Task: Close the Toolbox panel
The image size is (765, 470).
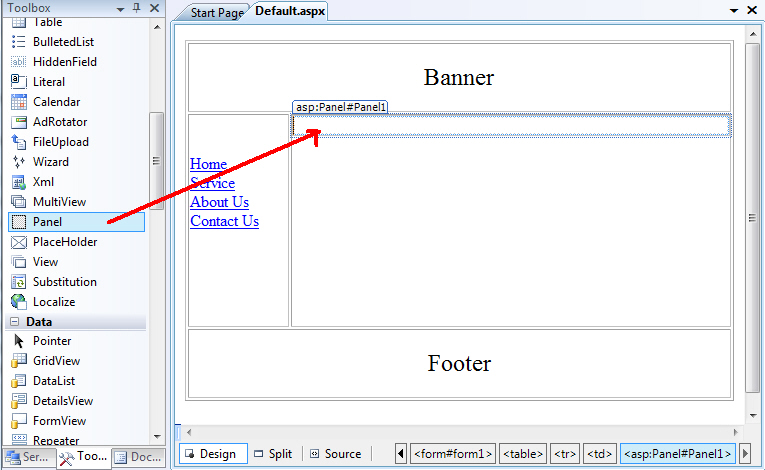Action: [x=154, y=8]
